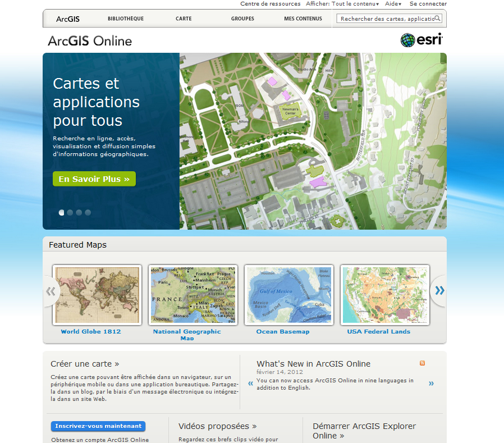Screen dimensions: 504x443
Task: Click the search magnifier icon
Action: [x=437, y=19]
